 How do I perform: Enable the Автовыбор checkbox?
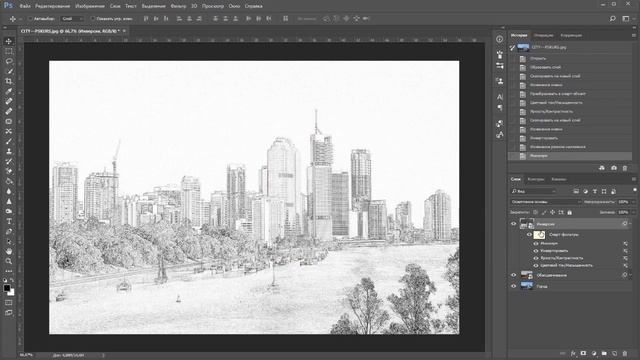point(30,19)
